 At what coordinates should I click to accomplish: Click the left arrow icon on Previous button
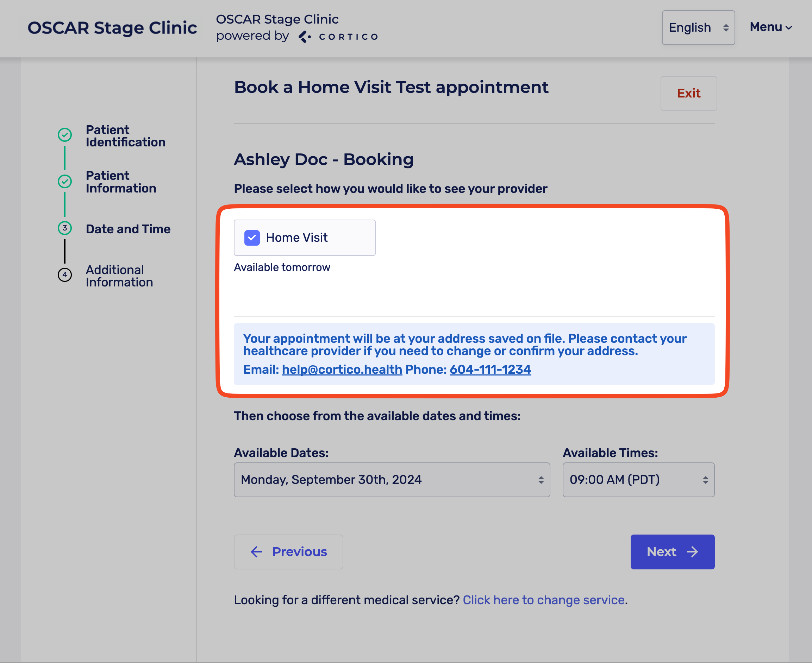point(256,551)
